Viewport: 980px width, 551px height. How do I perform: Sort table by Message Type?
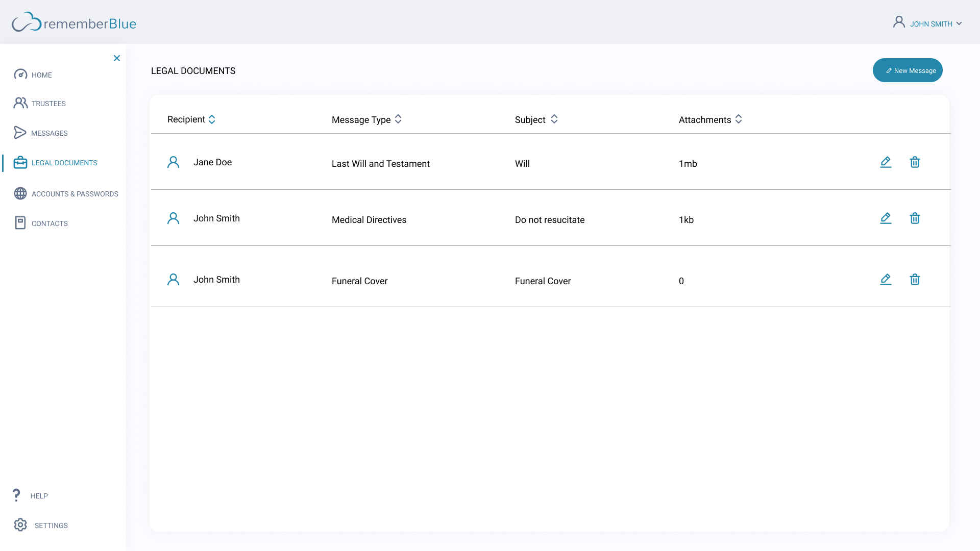click(398, 119)
